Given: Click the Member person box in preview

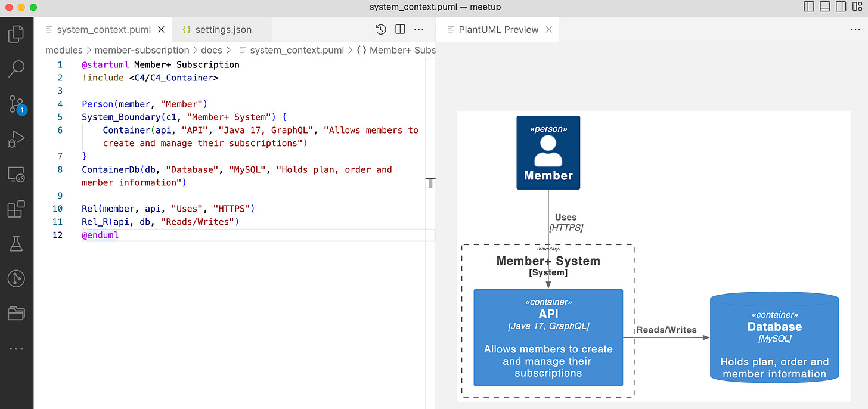Looking at the screenshot, I should tap(548, 153).
